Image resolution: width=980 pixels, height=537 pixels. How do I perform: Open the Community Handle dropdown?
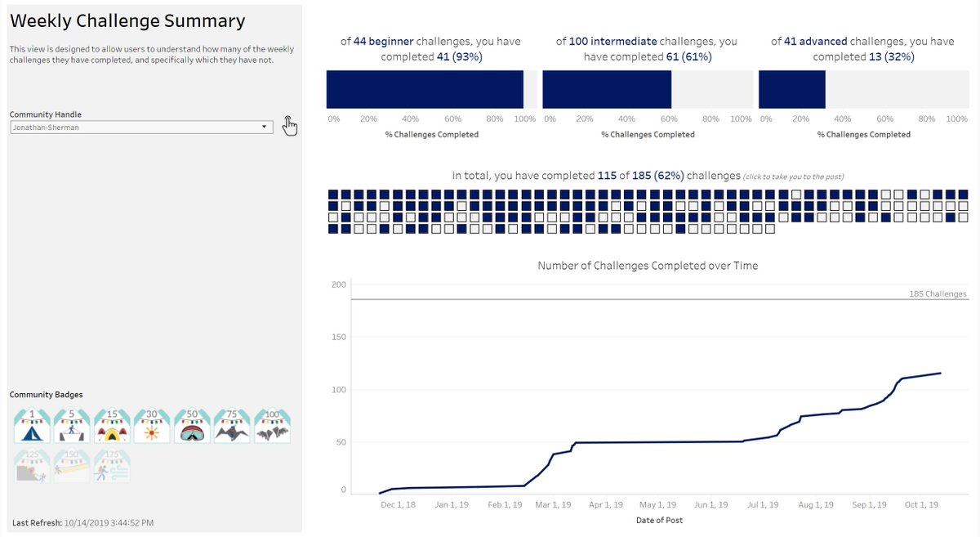click(141, 128)
